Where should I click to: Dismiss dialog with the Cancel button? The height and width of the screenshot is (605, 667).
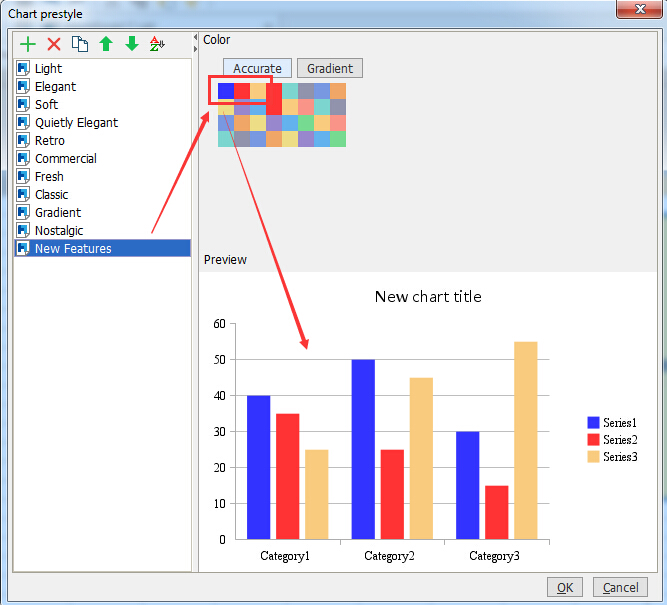620,587
